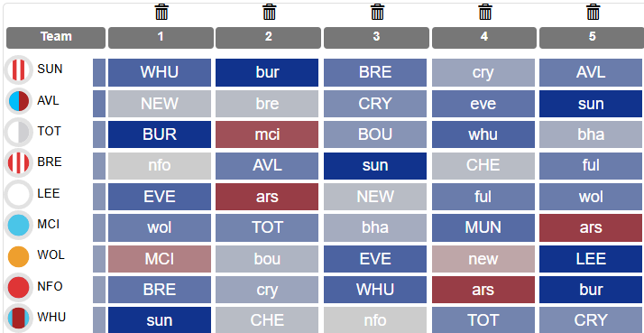This screenshot has height=333, width=644.
Task: Delete gameweek 5 via the trash icon
Action: point(593,12)
